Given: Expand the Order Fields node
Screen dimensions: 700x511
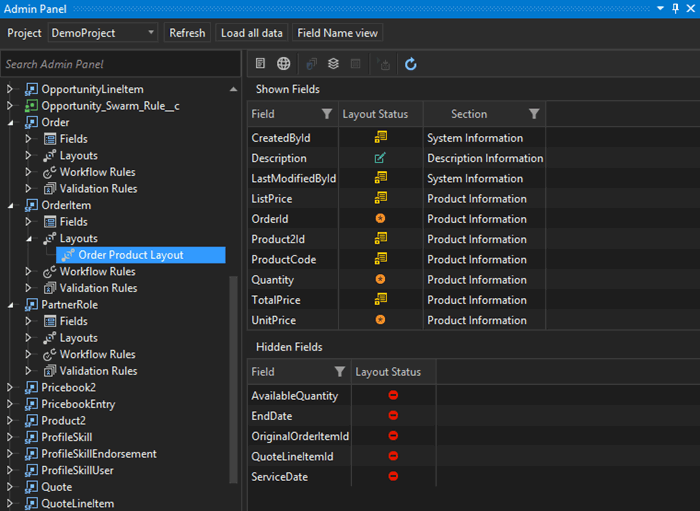Looking at the screenshot, I should click(x=28, y=139).
